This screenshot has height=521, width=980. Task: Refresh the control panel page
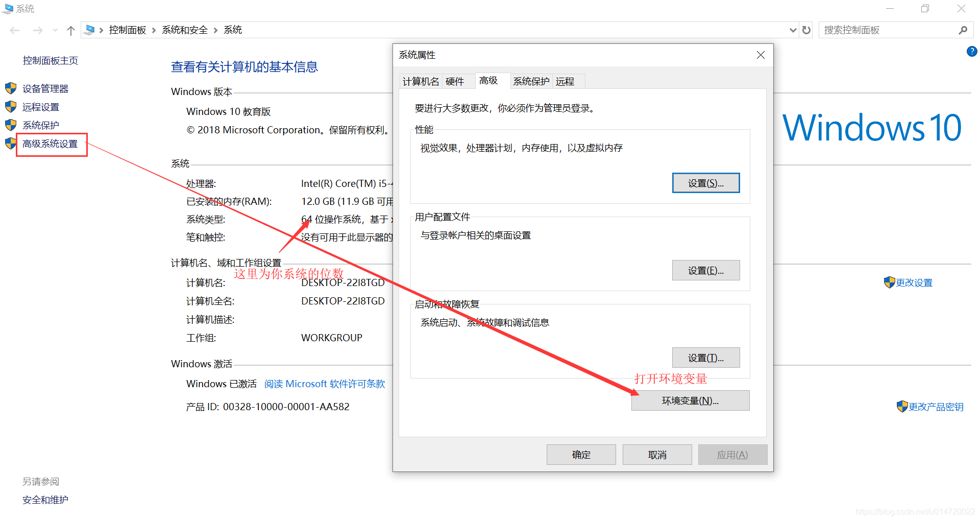click(806, 30)
